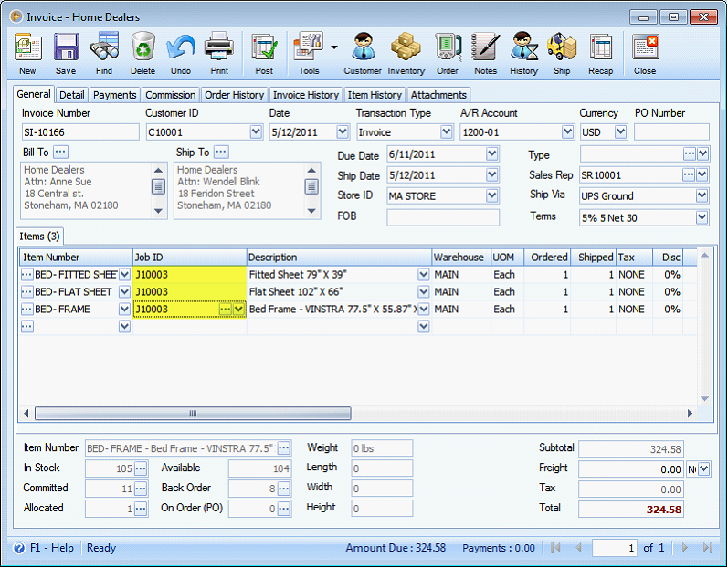Click the Recap toolbar icon
728x568 pixels.
pyautogui.click(x=600, y=47)
